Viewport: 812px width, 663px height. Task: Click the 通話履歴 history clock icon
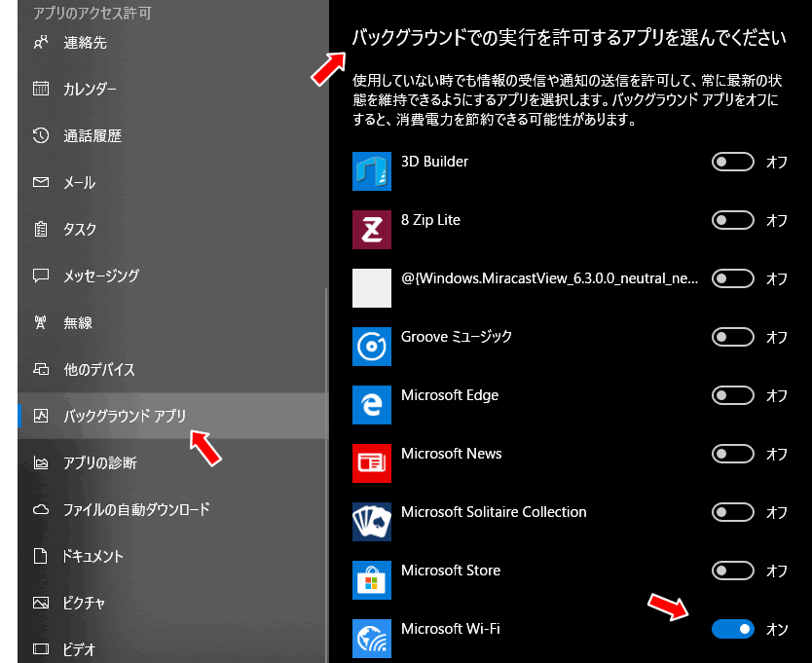[40, 135]
